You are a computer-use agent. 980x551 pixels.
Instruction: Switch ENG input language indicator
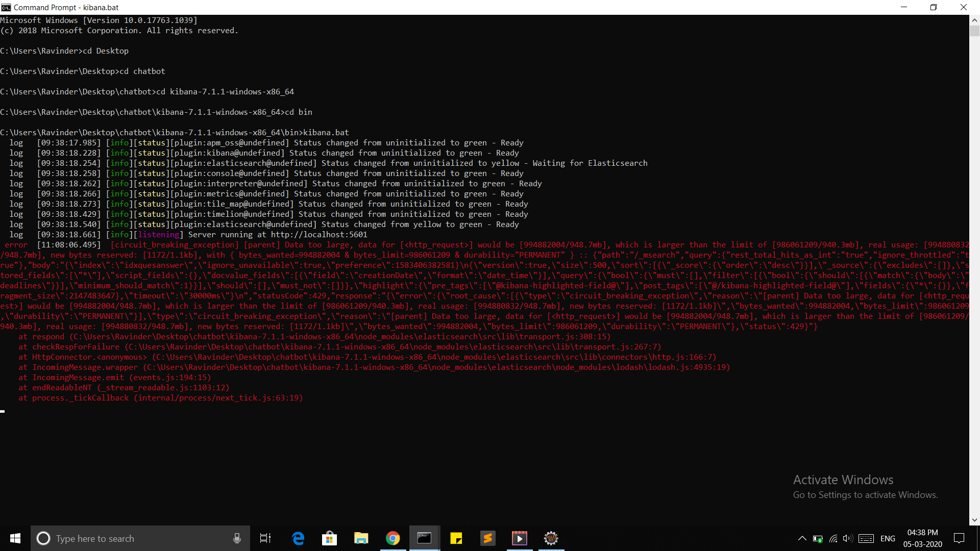coord(888,538)
